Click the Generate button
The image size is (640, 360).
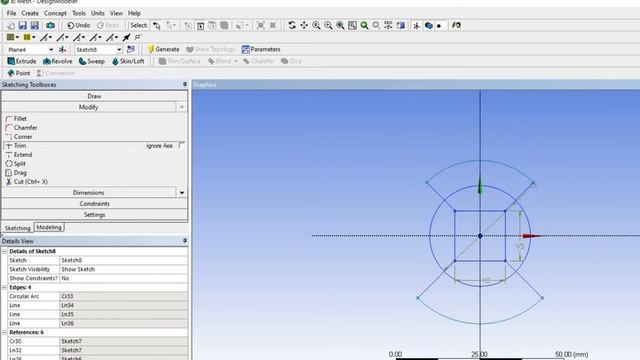point(163,49)
